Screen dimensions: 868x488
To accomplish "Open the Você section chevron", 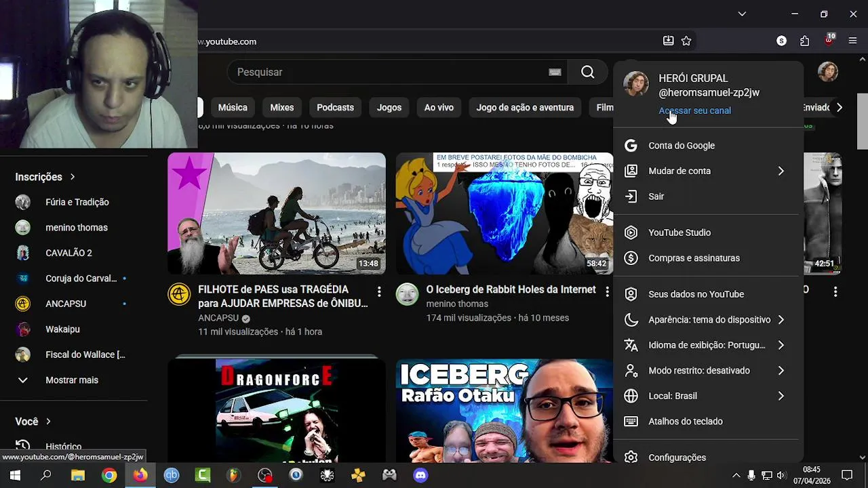I will [48, 422].
